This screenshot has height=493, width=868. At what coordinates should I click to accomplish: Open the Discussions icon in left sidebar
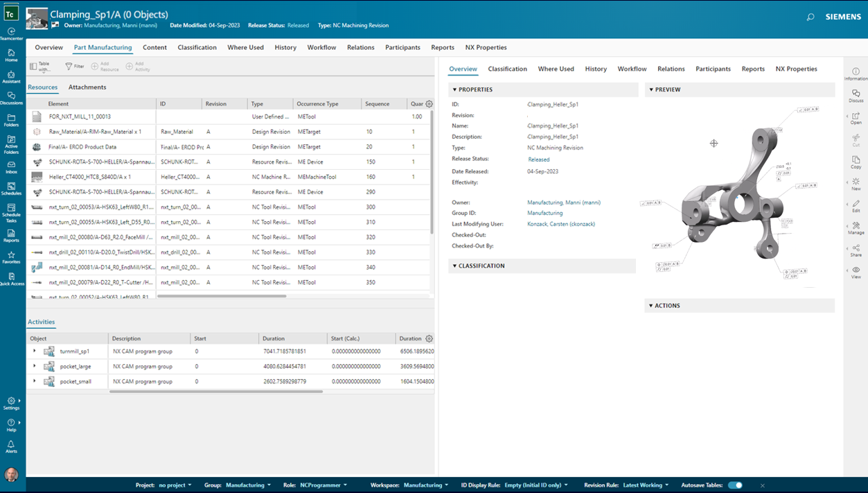click(x=11, y=96)
